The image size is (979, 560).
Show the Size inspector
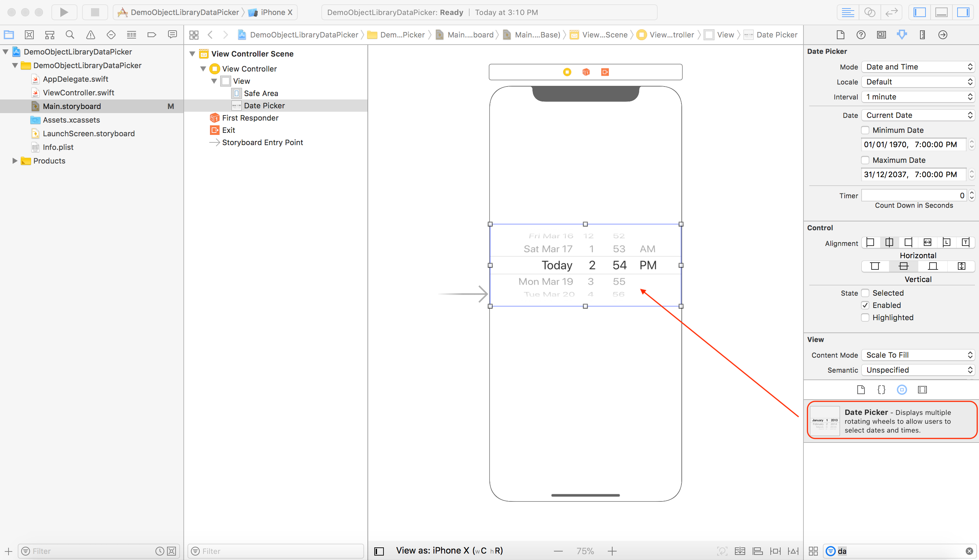(x=922, y=35)
